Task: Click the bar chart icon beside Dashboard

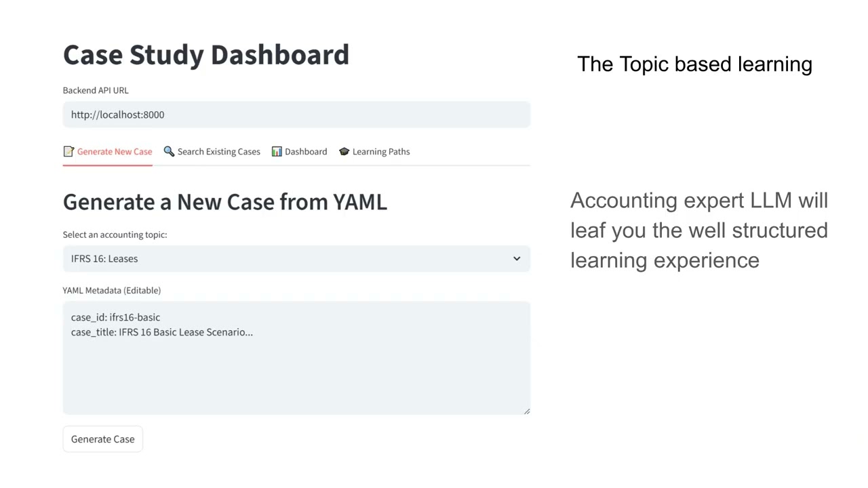Action: tap(277, 152)
